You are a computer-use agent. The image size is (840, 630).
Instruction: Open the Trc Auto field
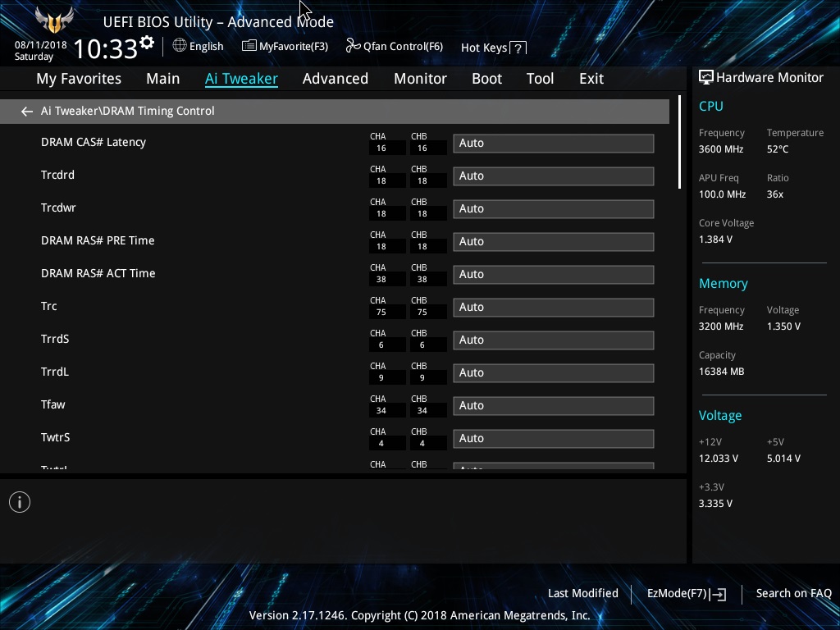click(554, 308)
